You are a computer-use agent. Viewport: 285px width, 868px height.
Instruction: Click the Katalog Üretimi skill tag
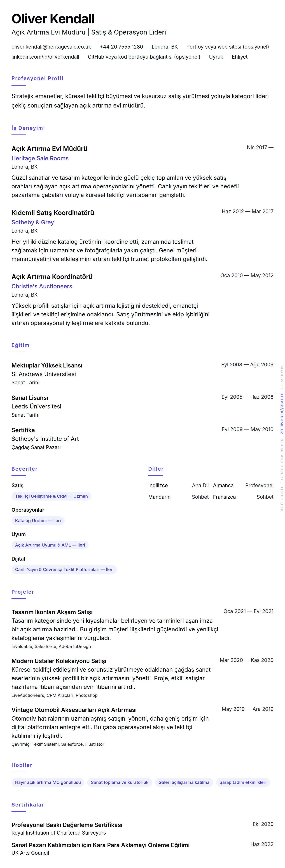pyautogui.click(x=38, y=521)
